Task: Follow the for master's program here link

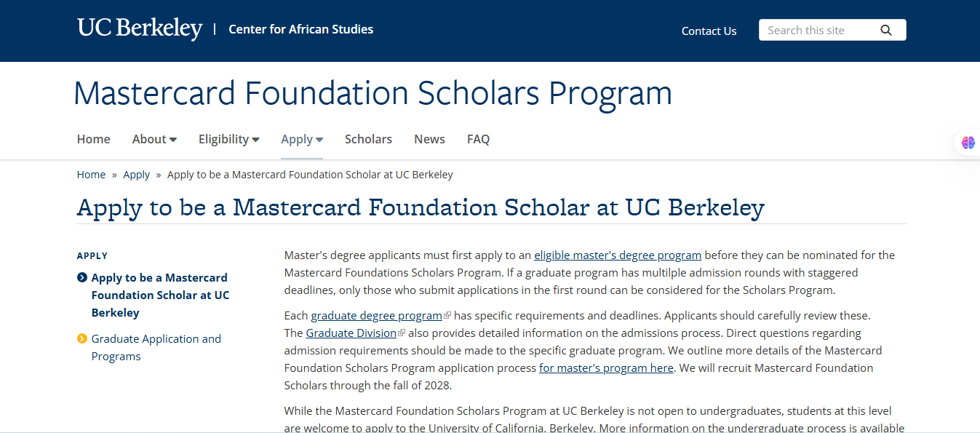Action: (605, 368)
